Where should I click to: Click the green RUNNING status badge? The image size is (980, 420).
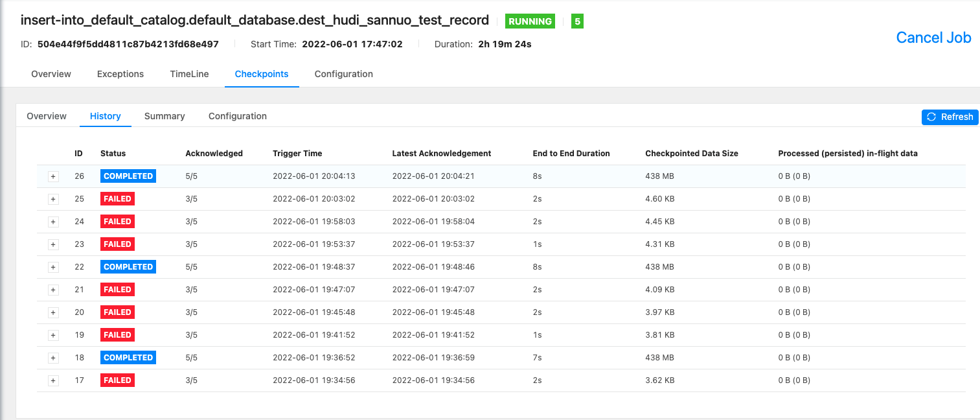pos(530,21)
